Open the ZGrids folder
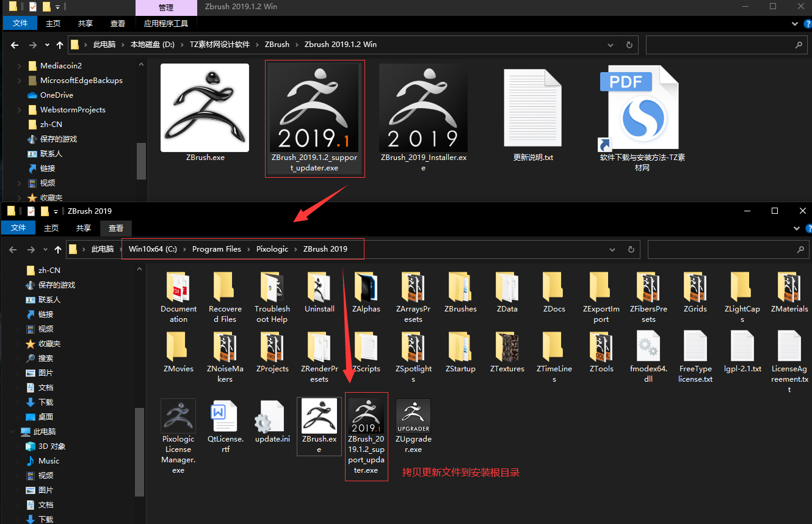The height and width of the screenshot is (524, 812). pos(695,293)
